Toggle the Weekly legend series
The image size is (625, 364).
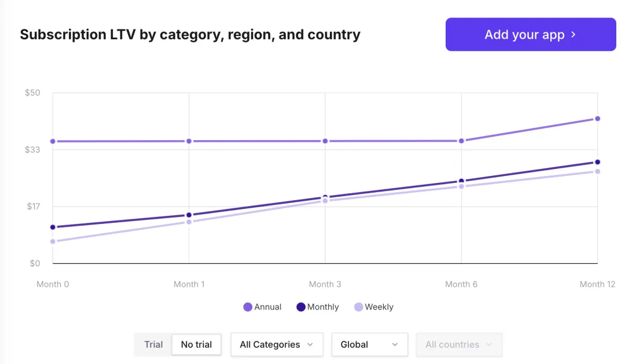click(x=379, y=307)
